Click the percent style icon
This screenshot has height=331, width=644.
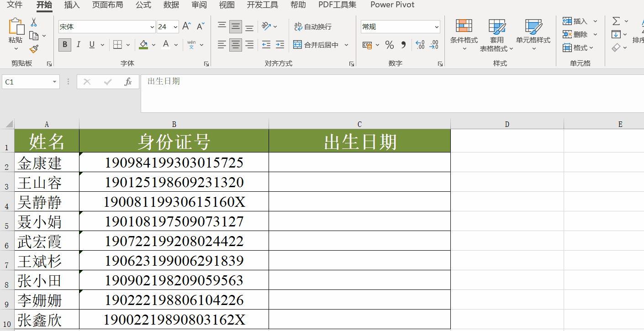tap(389, 45)
